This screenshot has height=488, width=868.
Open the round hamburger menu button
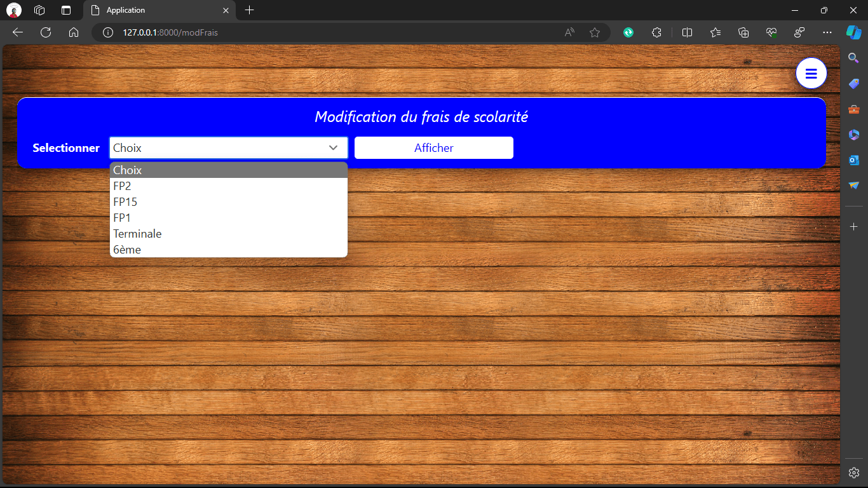(811, 74)
